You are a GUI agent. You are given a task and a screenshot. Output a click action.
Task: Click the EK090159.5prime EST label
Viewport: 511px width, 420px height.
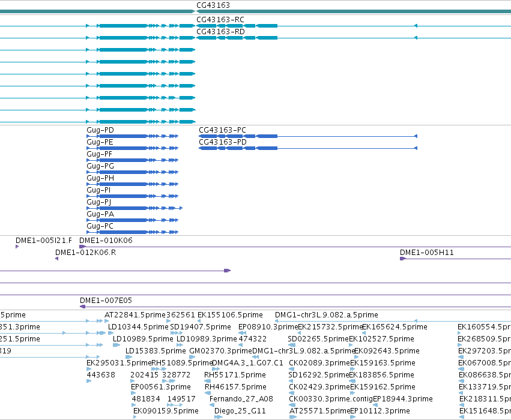[166, 411]
